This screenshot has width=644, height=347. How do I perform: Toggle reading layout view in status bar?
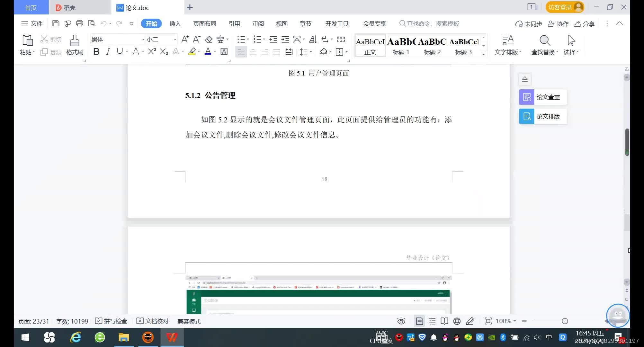[444, 321]
